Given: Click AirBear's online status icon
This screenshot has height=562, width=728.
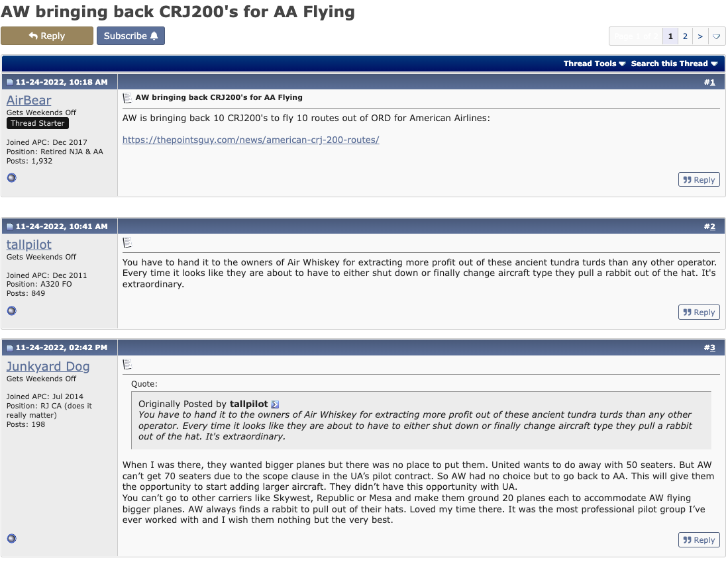Looking at the screenshot, I should point(12,178).
